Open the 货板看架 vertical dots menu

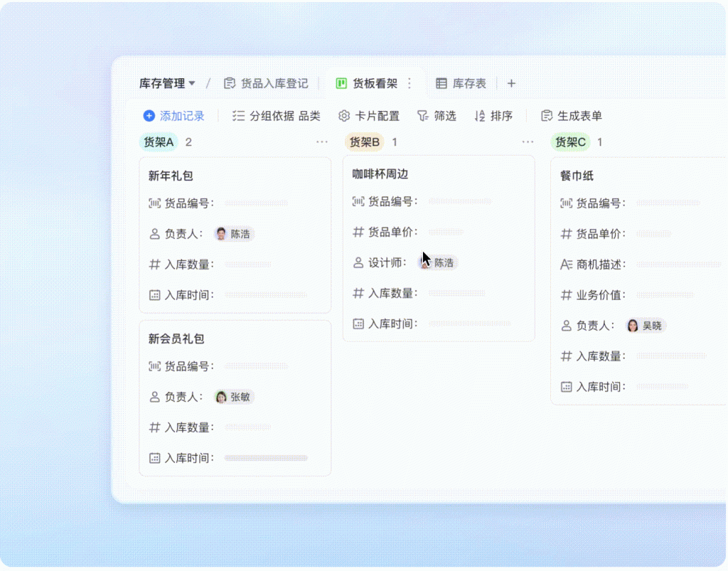(409, 83)
